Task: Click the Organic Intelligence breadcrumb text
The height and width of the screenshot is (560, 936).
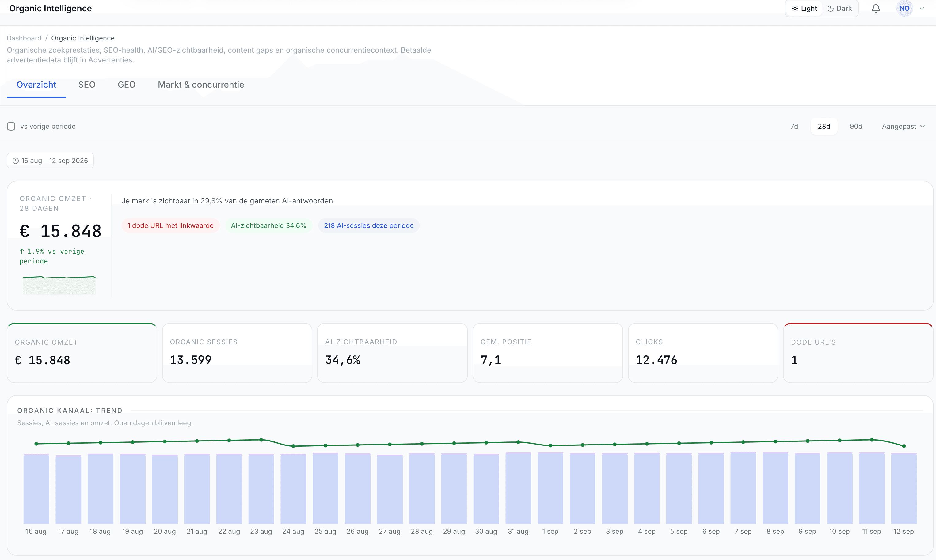Action: click(83, 38)
